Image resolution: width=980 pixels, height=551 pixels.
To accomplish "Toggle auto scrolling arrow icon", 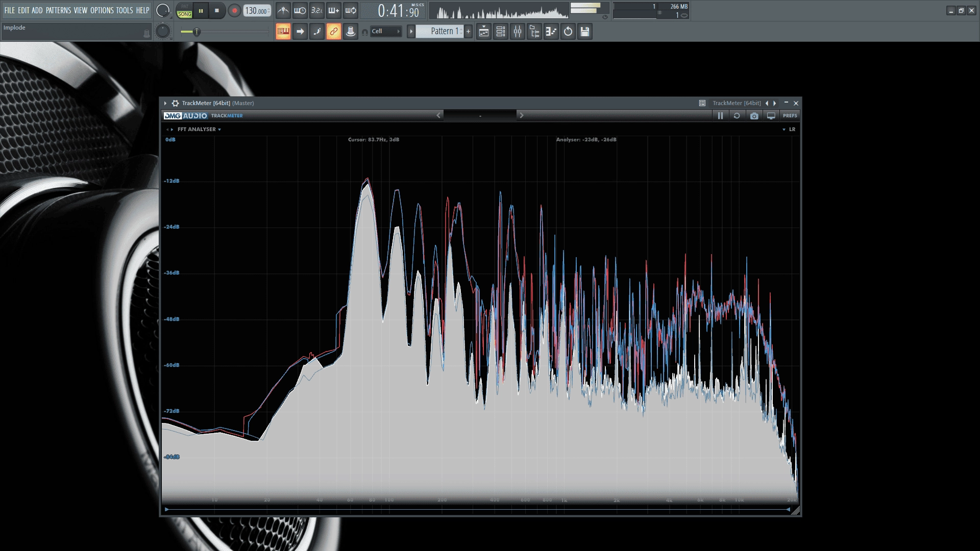I will pos(300,32).
